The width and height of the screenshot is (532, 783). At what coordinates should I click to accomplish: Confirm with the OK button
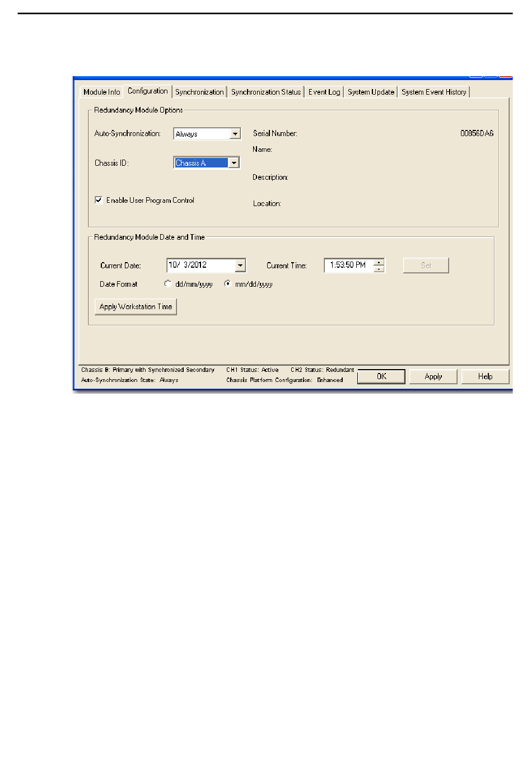(381, 376)
